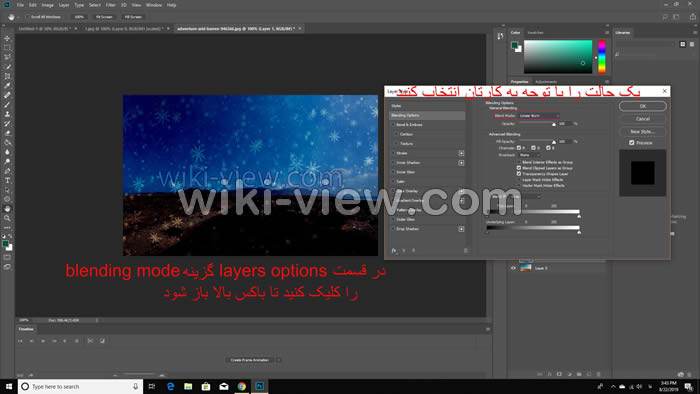Viewport: 700px width, 394px height.
Task: Select Blending Options in Styles list
Action: tap(427, 116)
